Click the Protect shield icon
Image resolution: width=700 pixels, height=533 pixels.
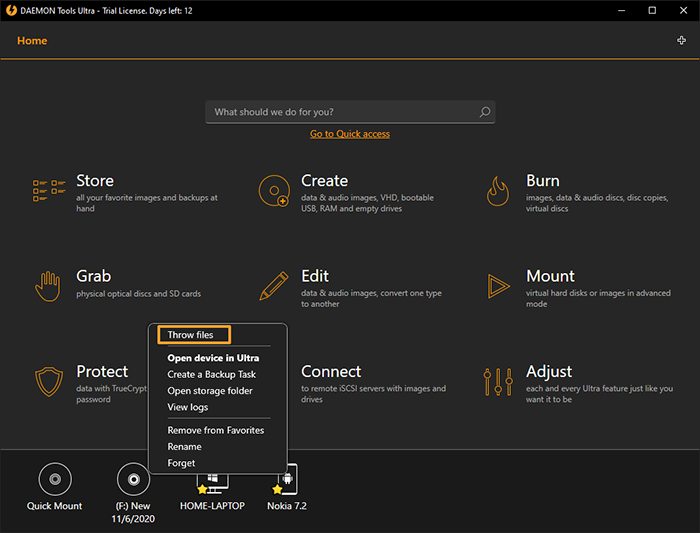49,382
